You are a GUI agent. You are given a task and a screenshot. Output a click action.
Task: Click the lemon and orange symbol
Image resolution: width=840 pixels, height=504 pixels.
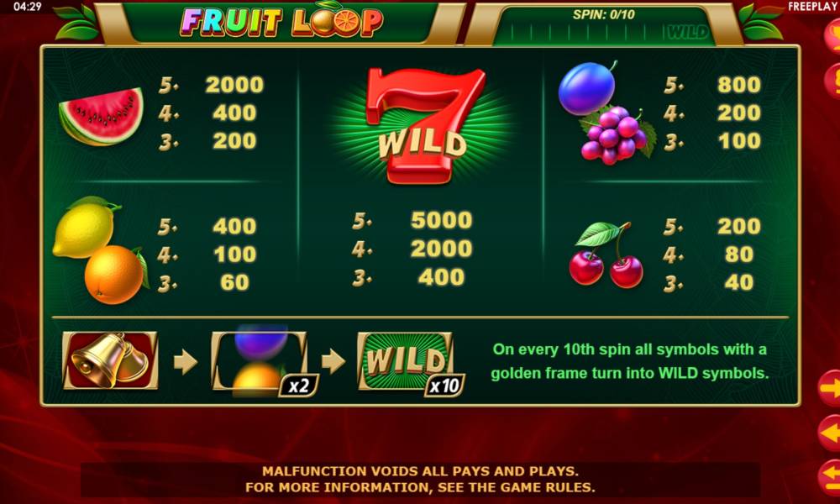100,250
